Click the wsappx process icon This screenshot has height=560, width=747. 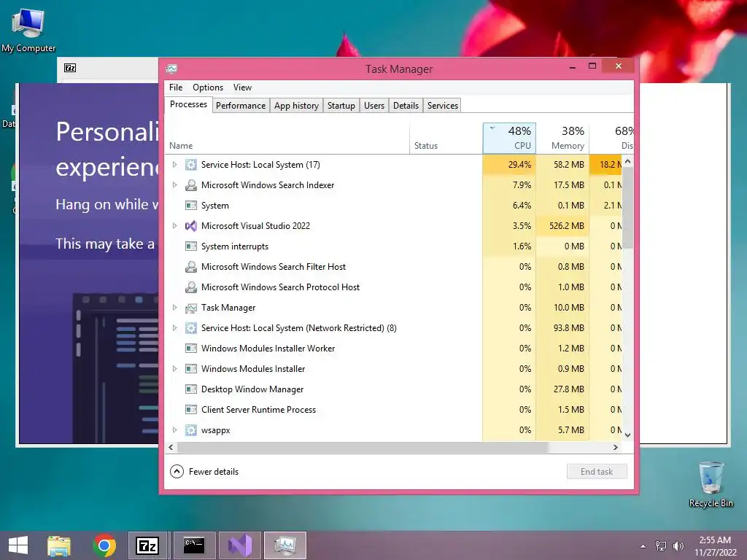coord(191,430)
